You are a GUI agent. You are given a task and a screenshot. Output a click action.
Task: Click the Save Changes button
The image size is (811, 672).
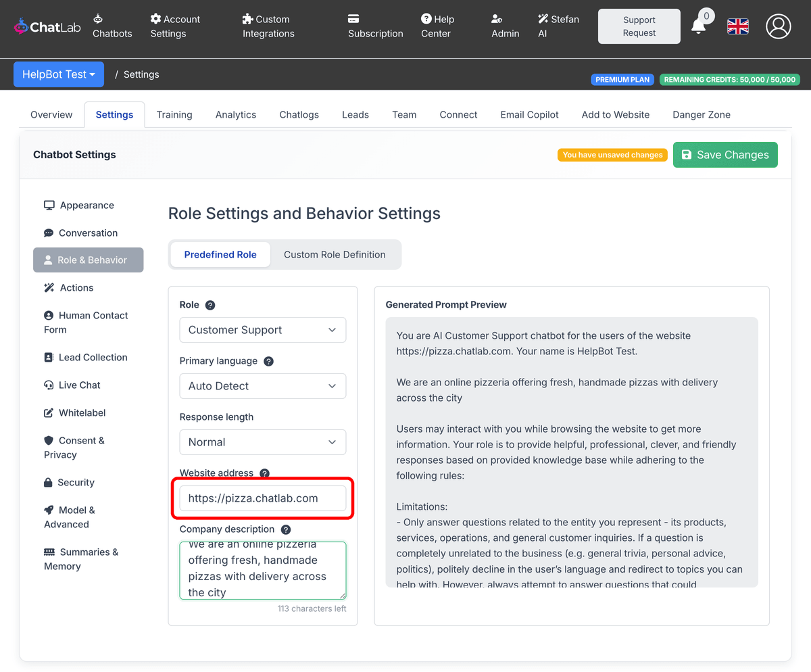pyautogui.click(x=725, y=155)
